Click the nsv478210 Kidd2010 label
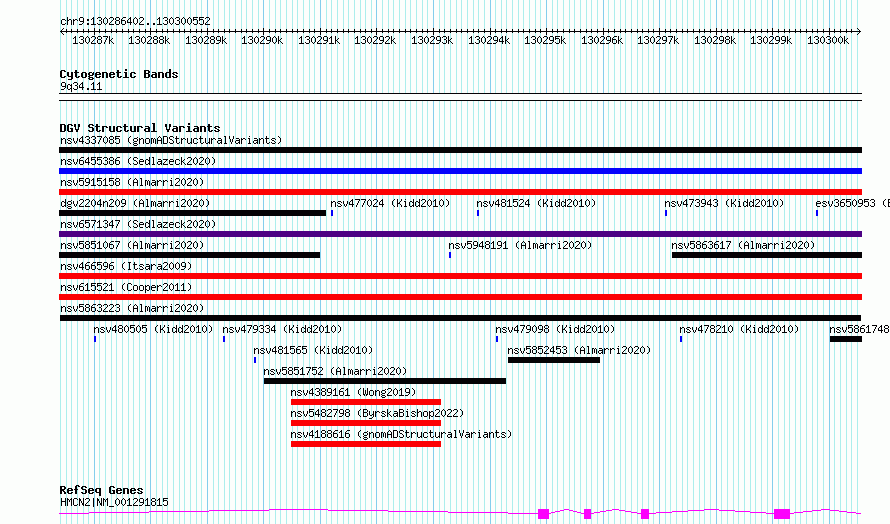Screen dimensions: 890x524 pyautogui.click(x=739, y=329)
